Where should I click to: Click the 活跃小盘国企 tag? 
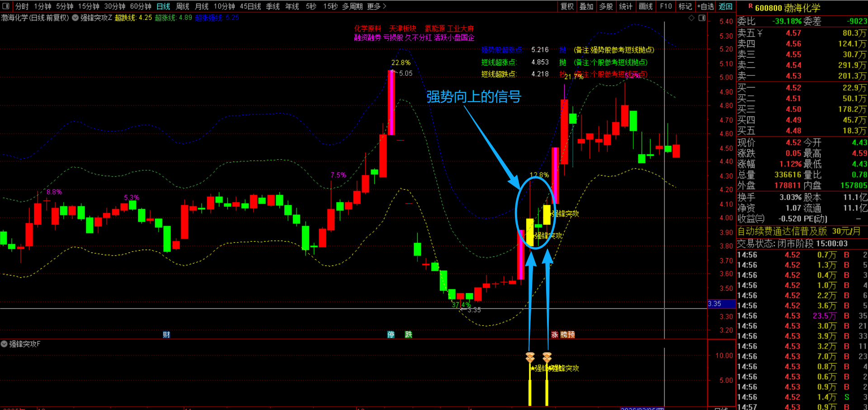pyautogui.click(x=454, y=37)
